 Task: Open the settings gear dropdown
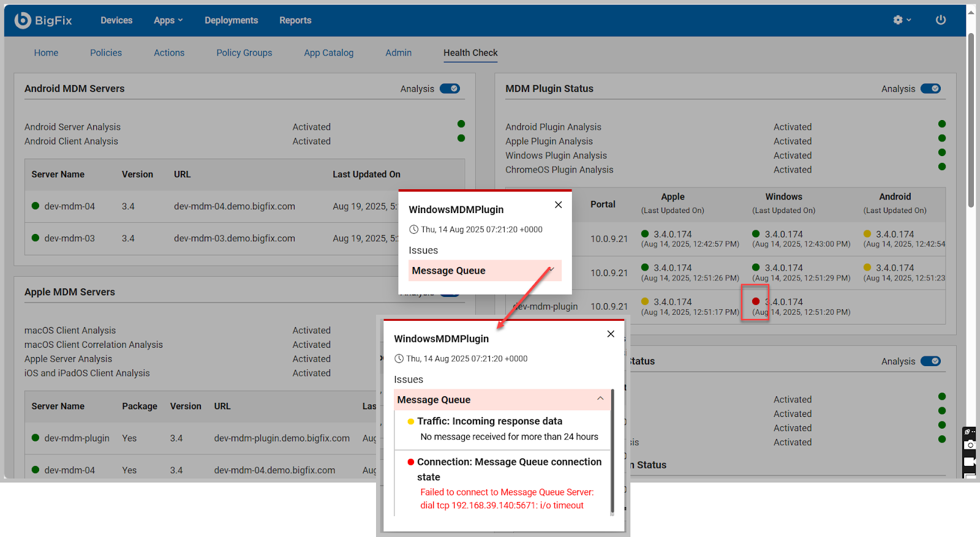tap(902, 20)
